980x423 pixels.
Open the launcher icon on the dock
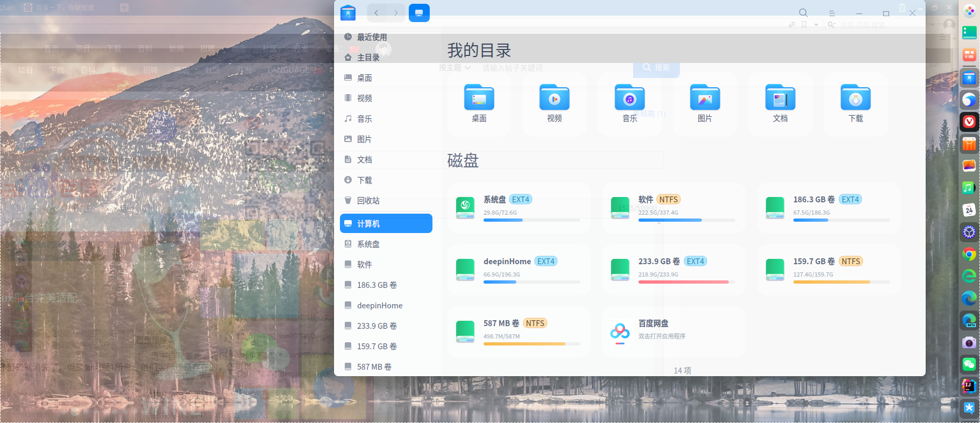[969, 11]
